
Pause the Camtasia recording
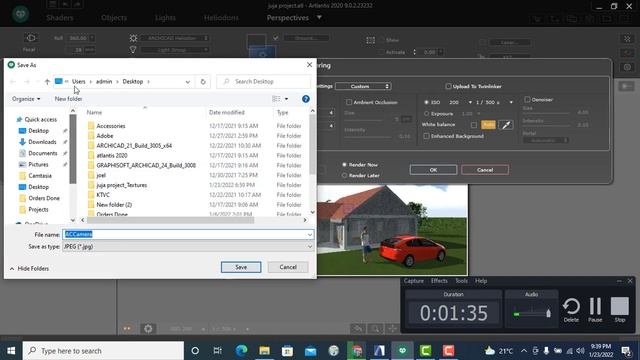click(595, 310)
